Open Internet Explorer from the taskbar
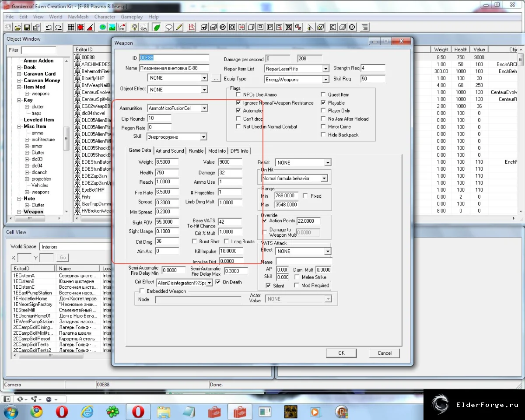 (x=87, y=412)
